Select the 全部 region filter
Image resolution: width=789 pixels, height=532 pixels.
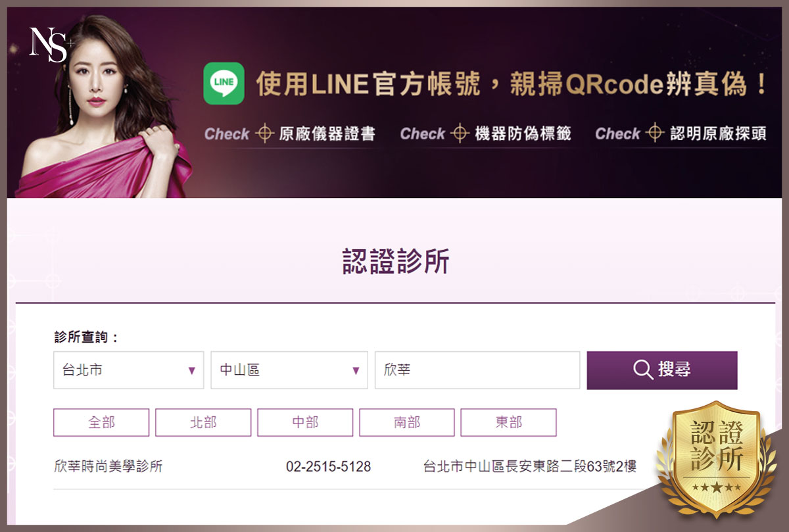(101, 422)
